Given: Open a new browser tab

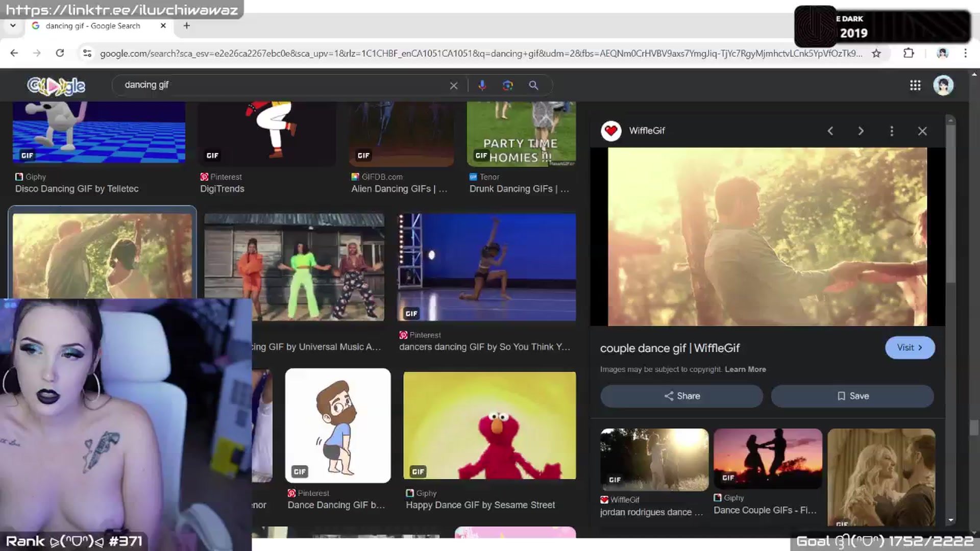Looking at the screenshot, I should pos(187,26).
